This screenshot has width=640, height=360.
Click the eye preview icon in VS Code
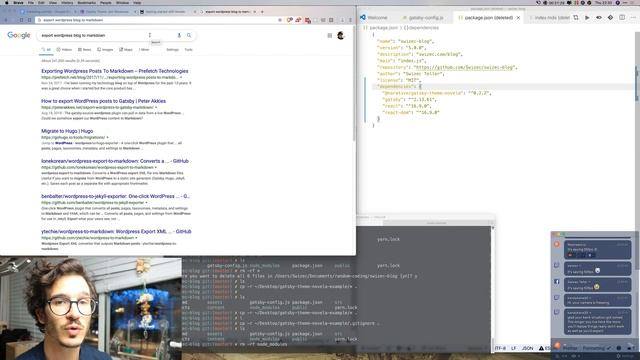click(x=599, y=18)
